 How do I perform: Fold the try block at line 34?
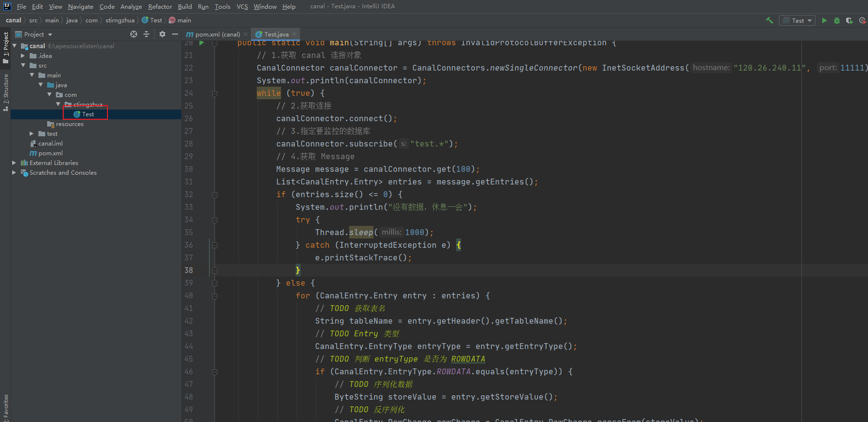coord(214,220)
